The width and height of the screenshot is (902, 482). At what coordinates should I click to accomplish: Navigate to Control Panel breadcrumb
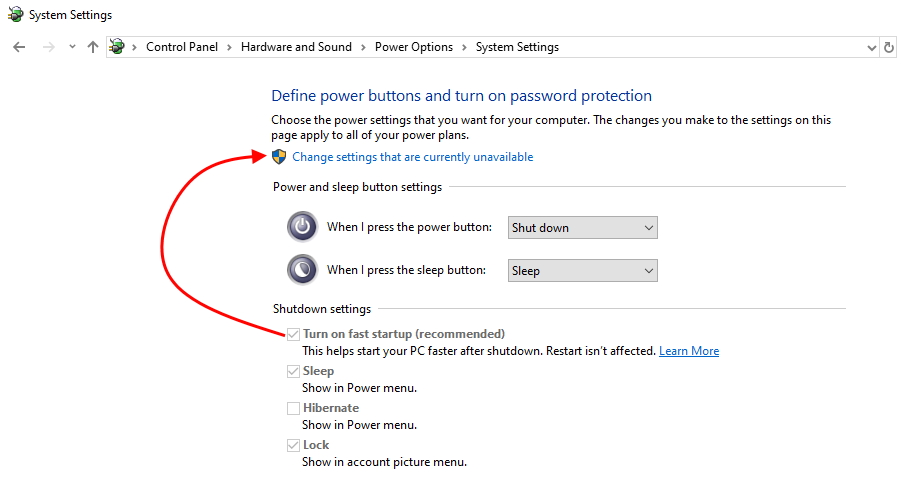[x=182, y=47]
